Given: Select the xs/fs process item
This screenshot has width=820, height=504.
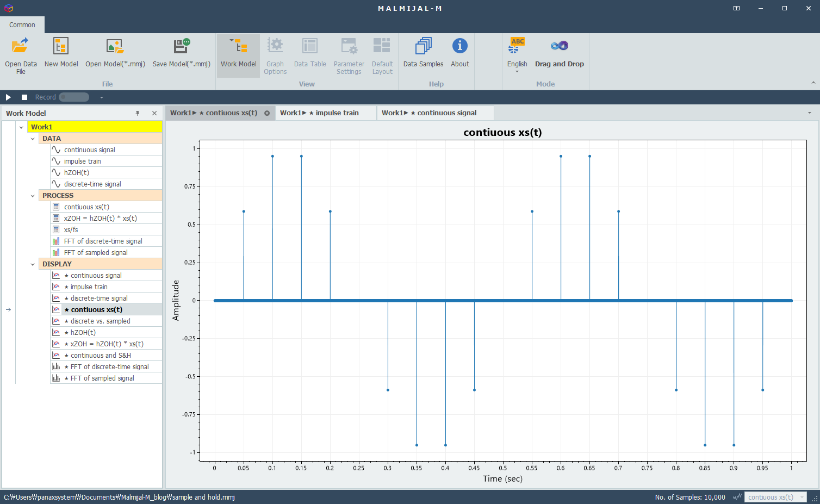Looking at the screenshot, I should point(106,229).
